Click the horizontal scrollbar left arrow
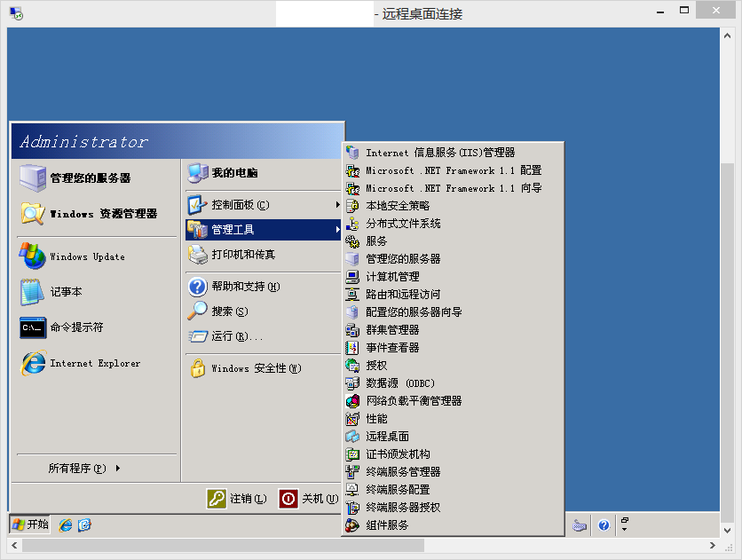Image resolution: width=742 pixels, height=560 pixels. point(14,545)
